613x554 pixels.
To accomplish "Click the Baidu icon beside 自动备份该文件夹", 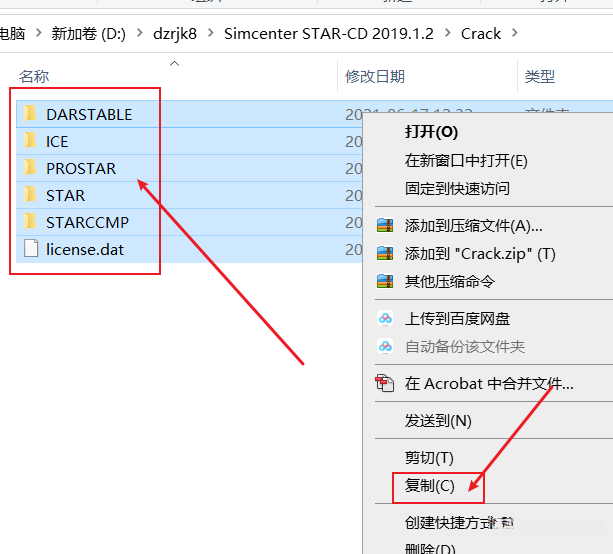I will coord(385,346).
